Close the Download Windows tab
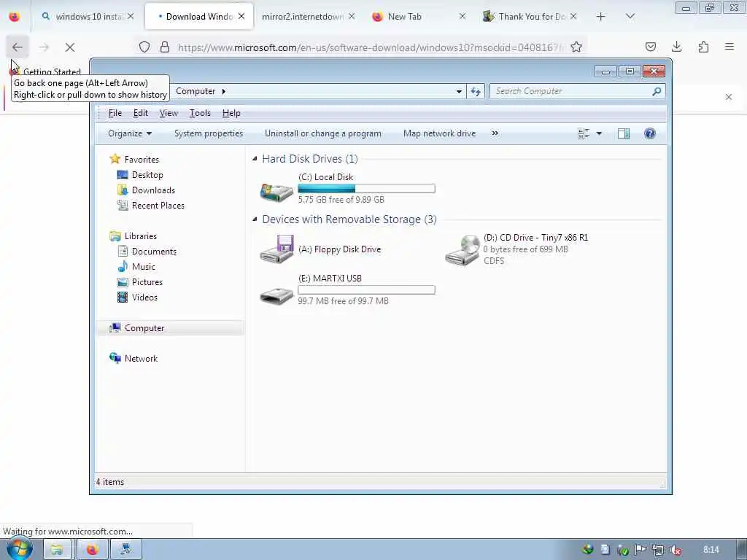 (x=241, y=16)
